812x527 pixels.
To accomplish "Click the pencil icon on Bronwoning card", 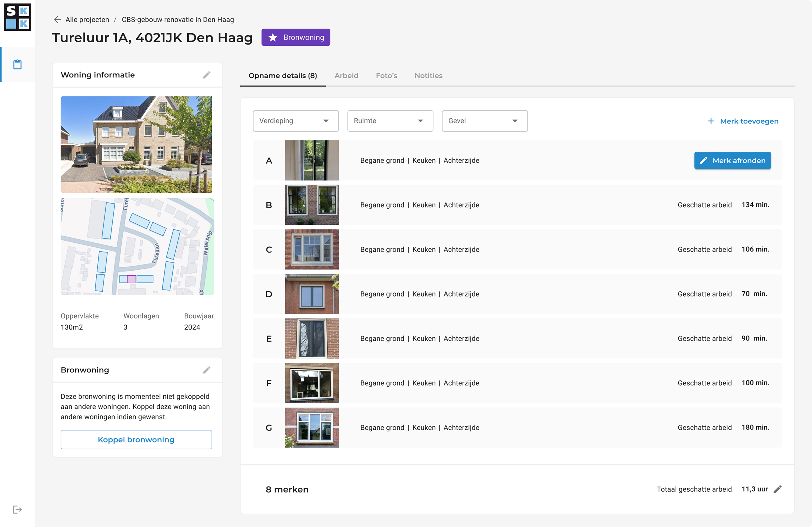I will click(207, 370).
